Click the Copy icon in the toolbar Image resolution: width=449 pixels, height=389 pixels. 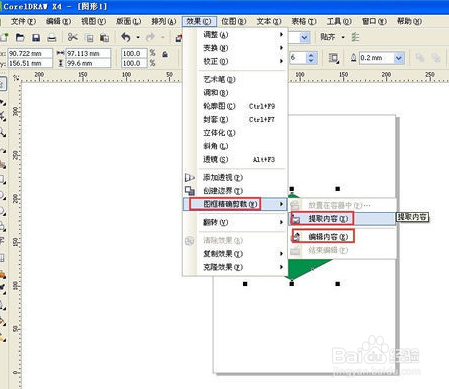tap(90, 38)
